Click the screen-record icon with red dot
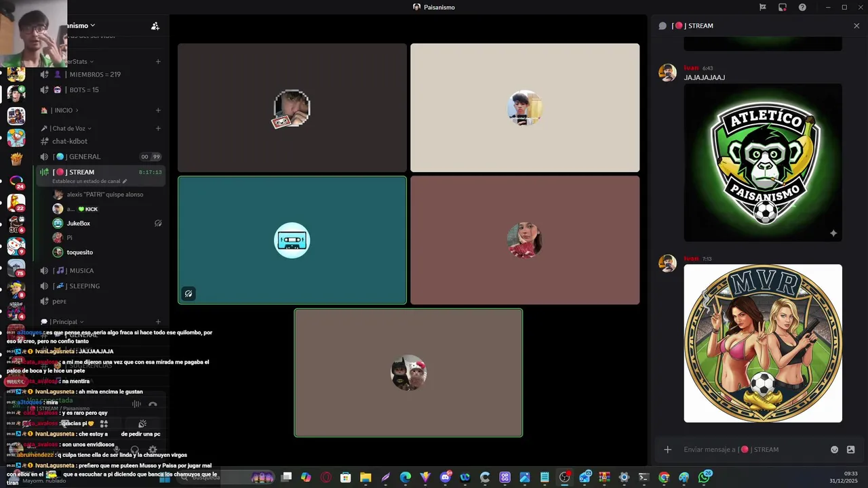Image resolution: width=868 pixels, height=488 pixels. (783, 7)
